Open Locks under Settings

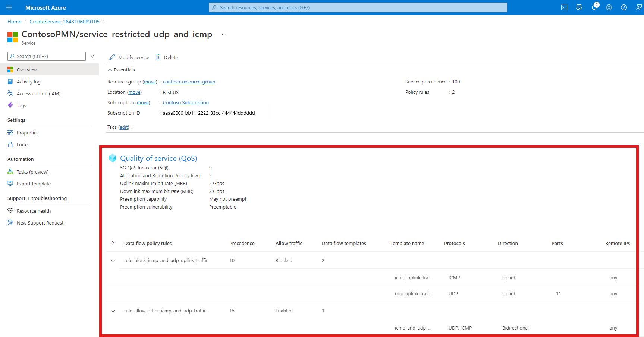click(22, 144)
